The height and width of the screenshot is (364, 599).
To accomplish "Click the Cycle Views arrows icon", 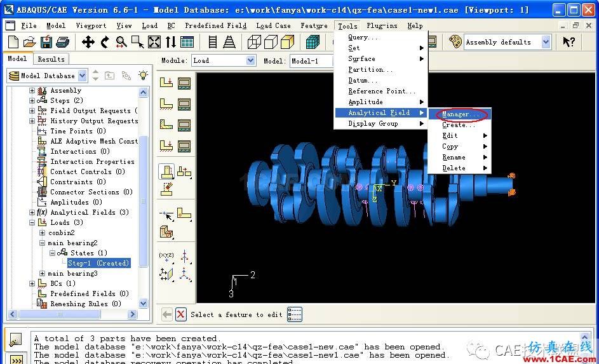I will 171,42.
